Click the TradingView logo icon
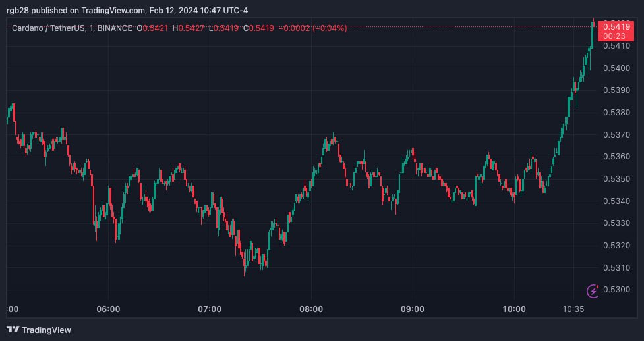This screenshot has height=341, width=644. (x=13, y=330)
